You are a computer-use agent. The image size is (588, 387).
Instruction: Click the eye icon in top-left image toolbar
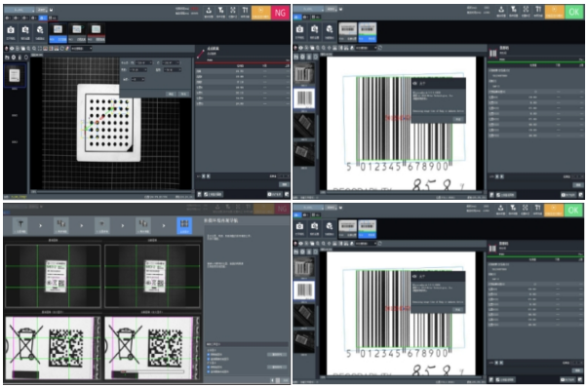(12, 49)
